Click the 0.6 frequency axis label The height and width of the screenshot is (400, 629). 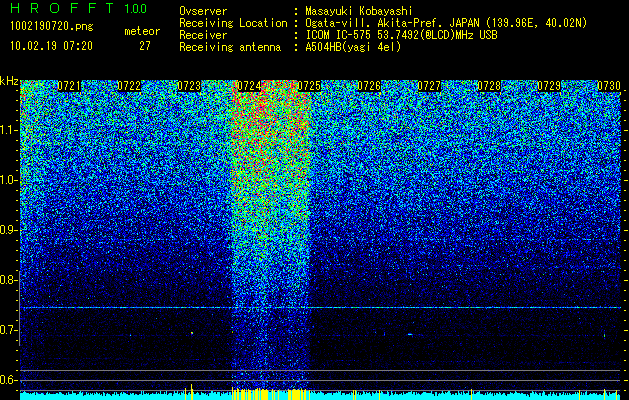[9, 380]
